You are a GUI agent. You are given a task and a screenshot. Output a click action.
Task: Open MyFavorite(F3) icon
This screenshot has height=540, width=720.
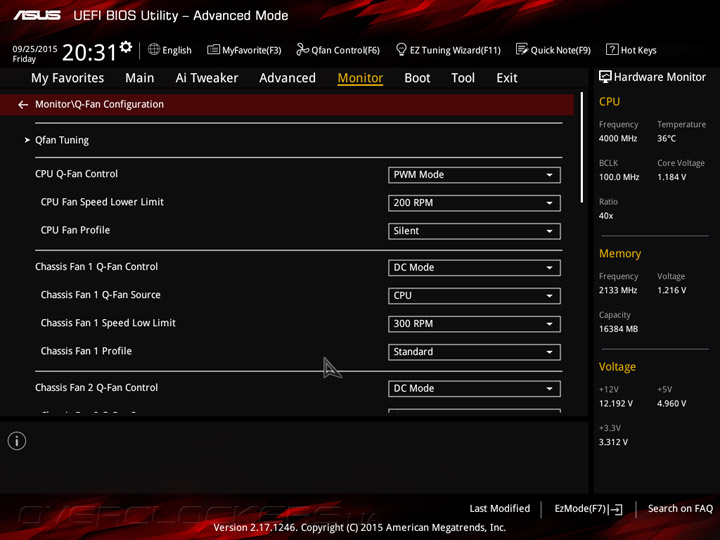click(213, 50)
